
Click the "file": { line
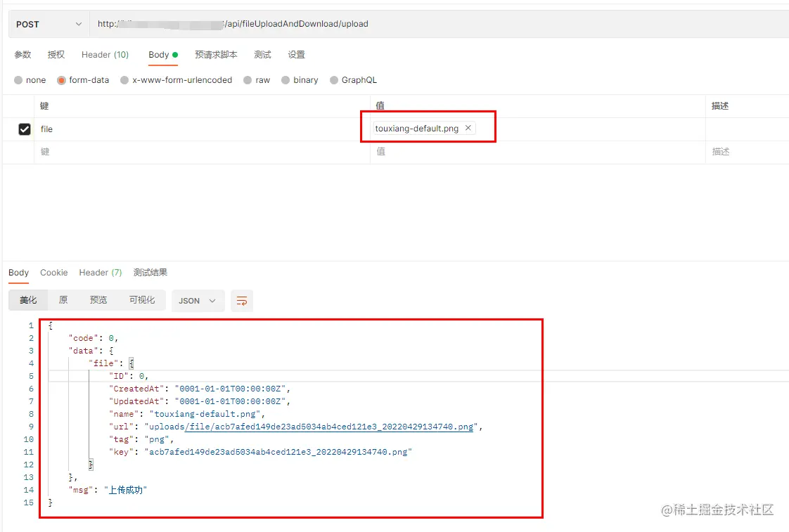point(111,363)
